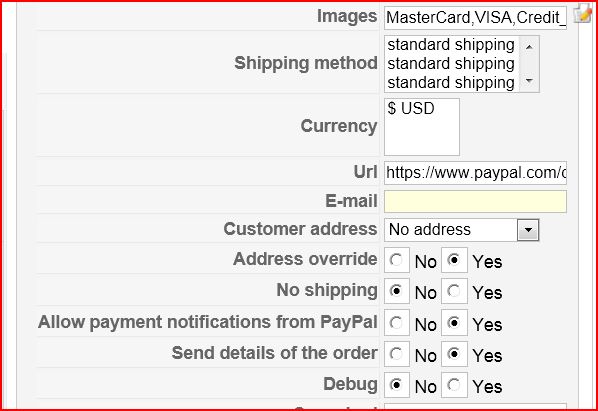The height and width of the screenshot is (411, 598).
Task: Open the Customer address dropdown
Action: click(461, 230)
